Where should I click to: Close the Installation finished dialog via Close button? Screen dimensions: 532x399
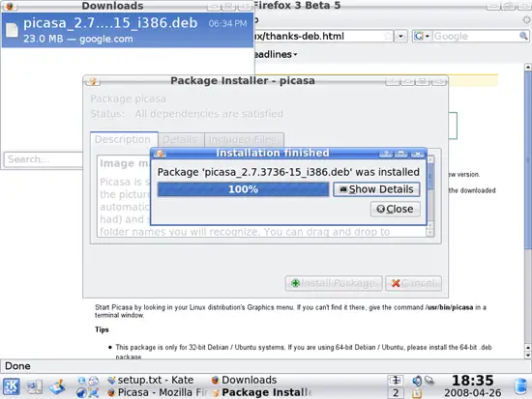pyautogui.click(x=396, y=210)
